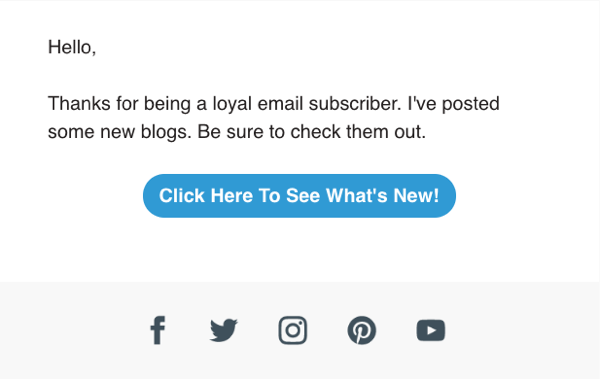Click the word "email" in the first line
This screenshot has height=379, width=600.
[x=280, y=104]
